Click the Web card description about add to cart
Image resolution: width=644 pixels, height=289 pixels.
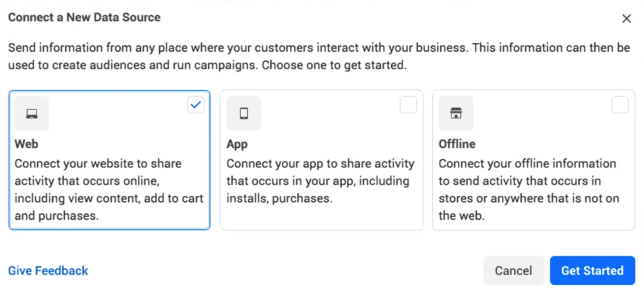pos(109,190)
